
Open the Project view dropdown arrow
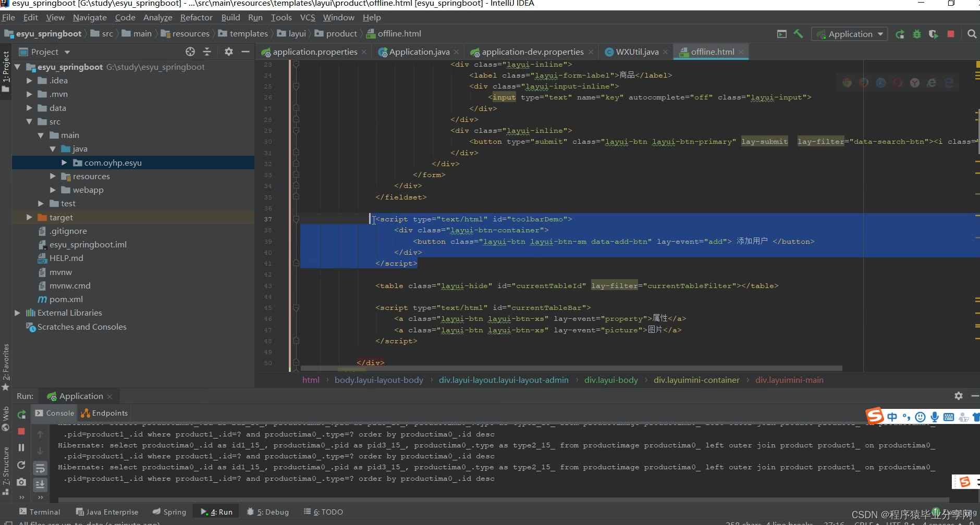[67, 52]
